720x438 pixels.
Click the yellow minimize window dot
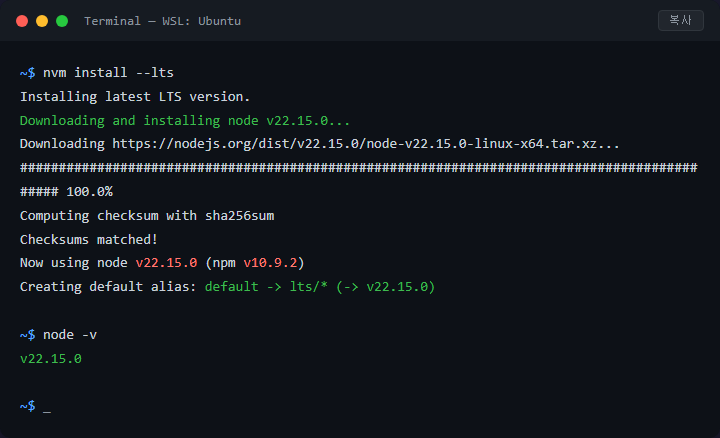(42, 21)
